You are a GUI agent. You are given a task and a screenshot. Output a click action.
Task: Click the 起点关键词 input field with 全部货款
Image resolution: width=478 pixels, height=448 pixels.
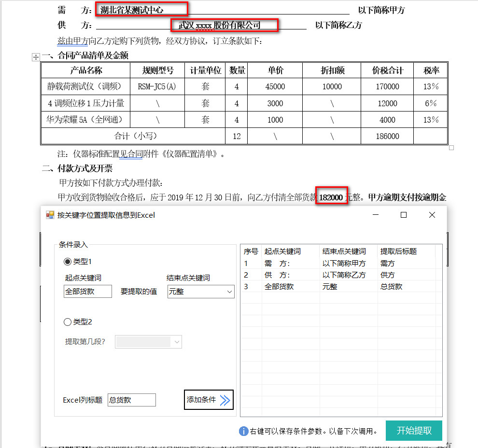click(x=88, y=292)
